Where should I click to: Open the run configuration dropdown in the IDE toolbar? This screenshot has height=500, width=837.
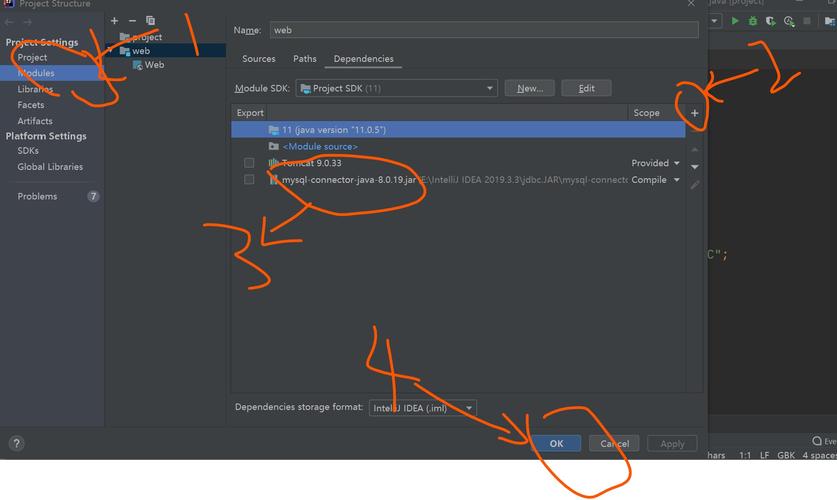tap(715, 21)
